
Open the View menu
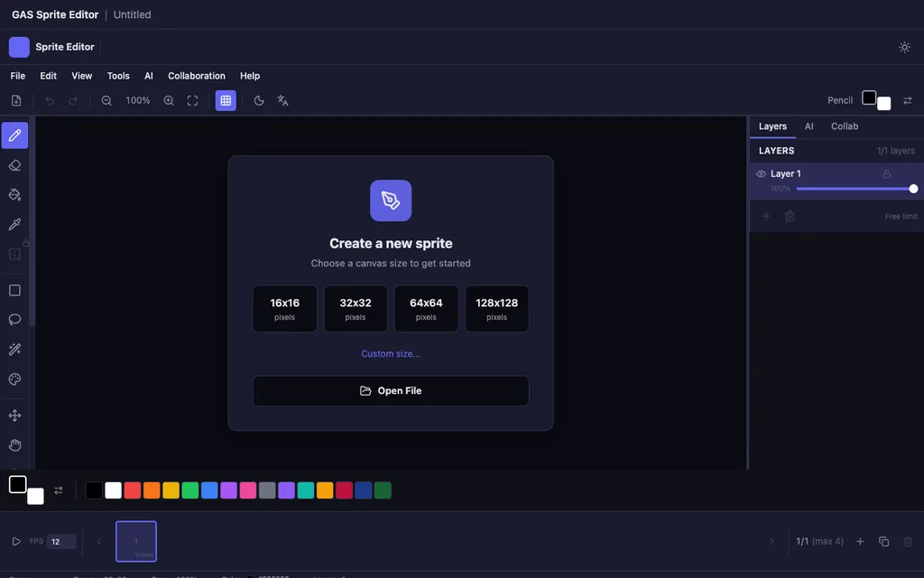click(x=82, y=76)
